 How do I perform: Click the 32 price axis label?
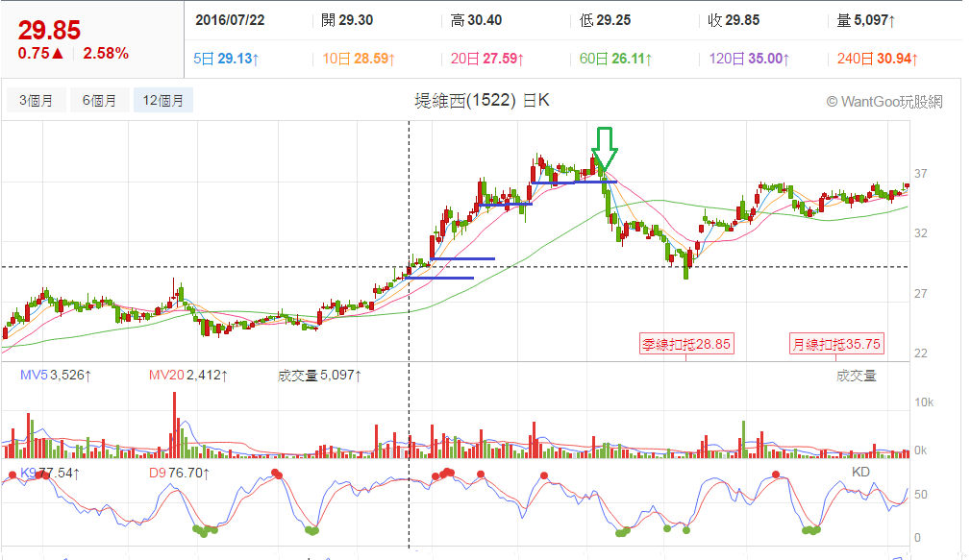[921, 233]
